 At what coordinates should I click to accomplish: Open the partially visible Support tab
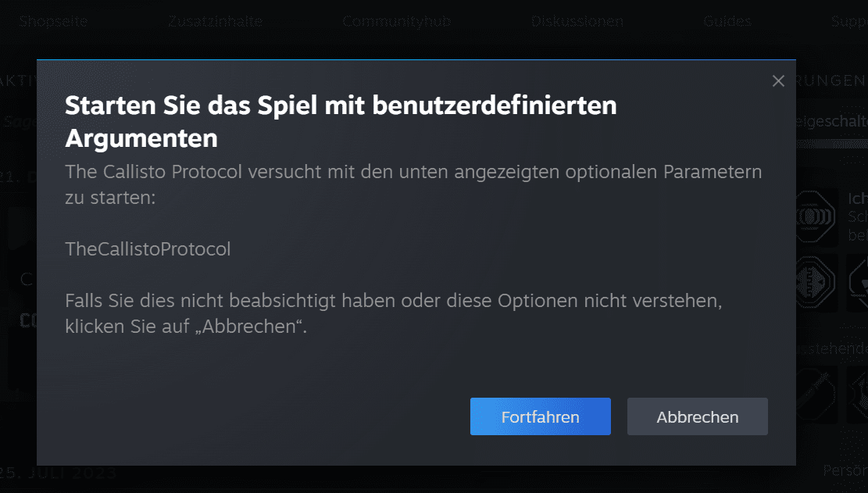coord(849,21)
